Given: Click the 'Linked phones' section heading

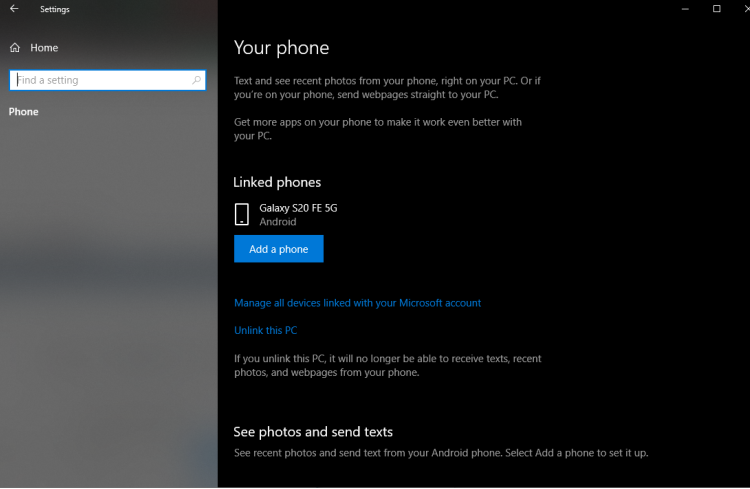Looking at the screenshot, I should tap(277, 182).
